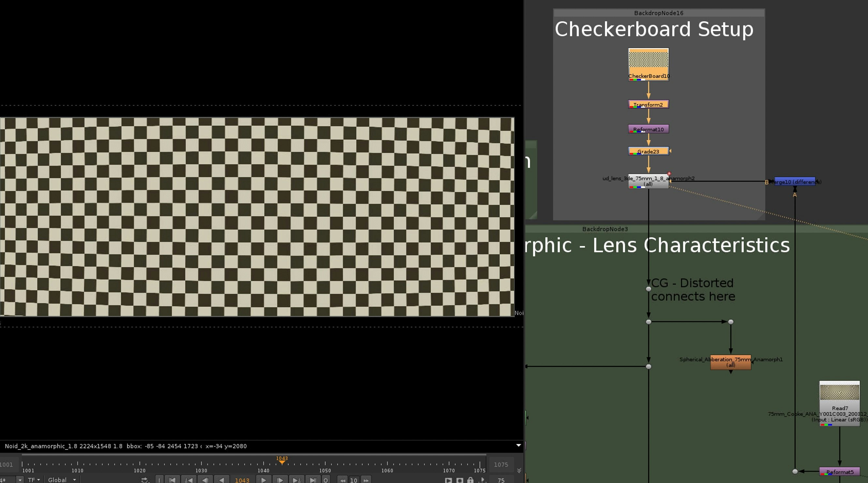Screen dimensions: 868x483
Task: Click the play backward button
Action: (x=221, y=480)
